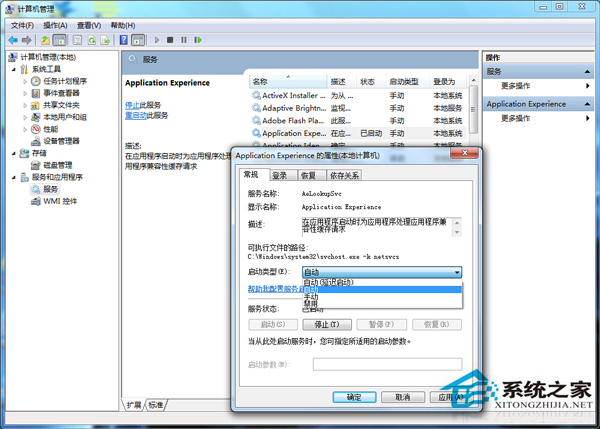600x429 pixels.
Task: Toggle the Show/Hide Action Pane icon
Action: pos(138,40)
